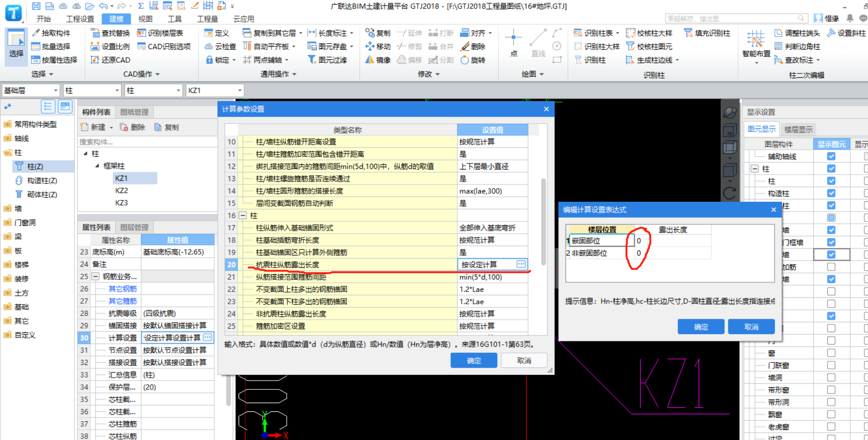The height and width of the screenshot is (440, 868).
Task: Click ellipsis button on 抗震柱纵筋露出长度 row
Action: 521,264
